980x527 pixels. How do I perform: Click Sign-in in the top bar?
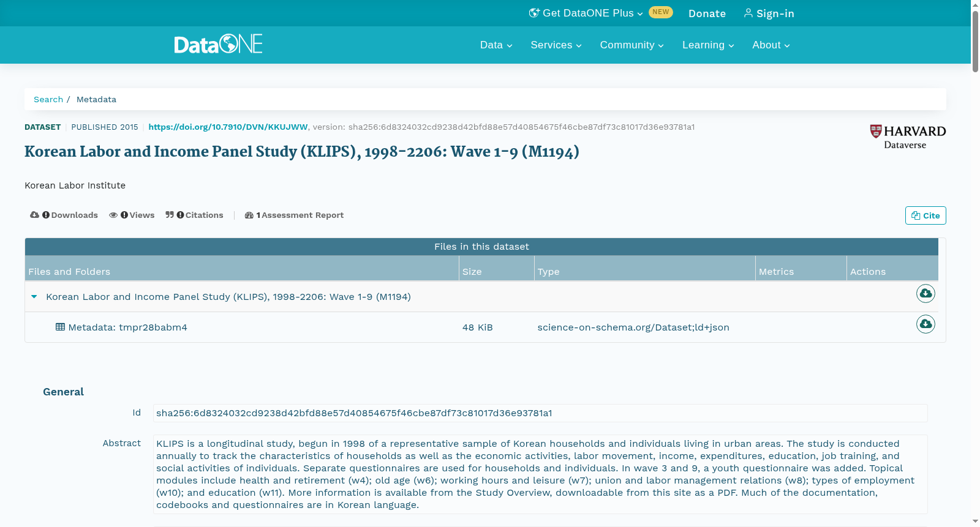click(769, 13)
